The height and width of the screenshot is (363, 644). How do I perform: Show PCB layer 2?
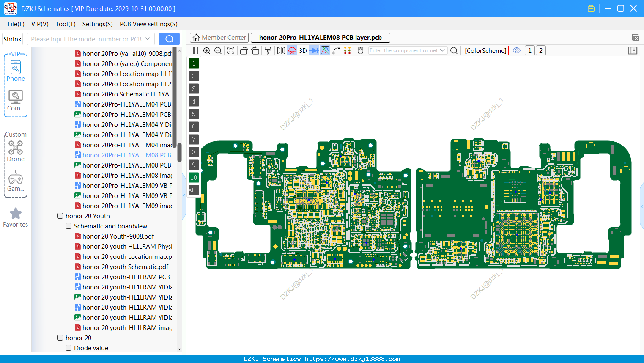click(194, 76)
